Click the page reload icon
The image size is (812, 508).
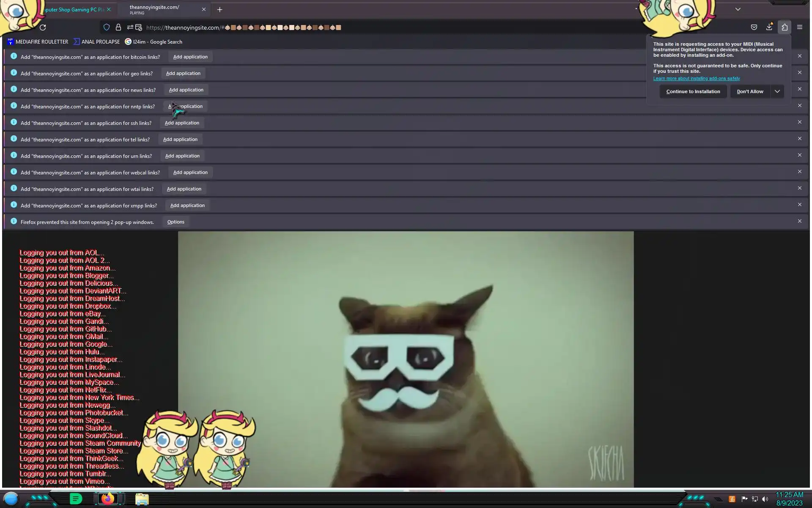43,28
